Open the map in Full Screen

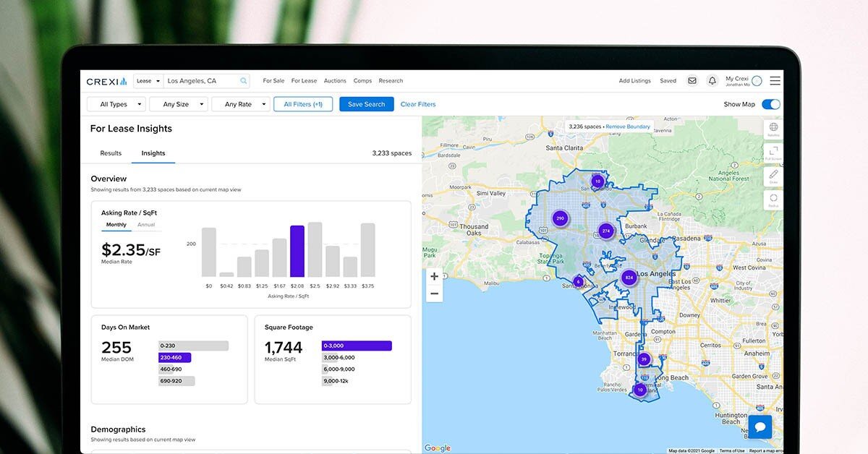tap(773, 152)
